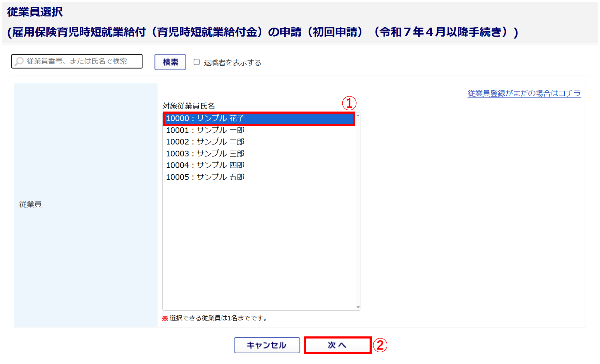Screen dimensions: 600x364
Task: Click the employee list scrollbar track
Action: (x=358, y=210)
